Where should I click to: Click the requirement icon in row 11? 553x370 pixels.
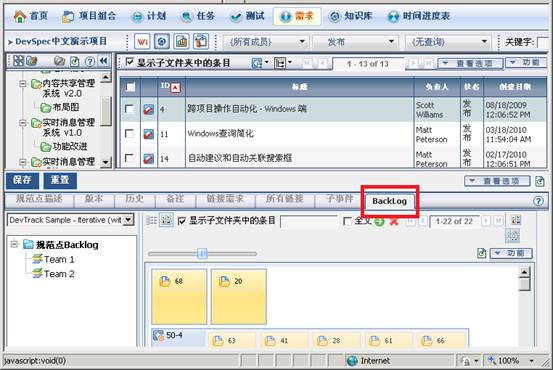click(x=148, y=134)
